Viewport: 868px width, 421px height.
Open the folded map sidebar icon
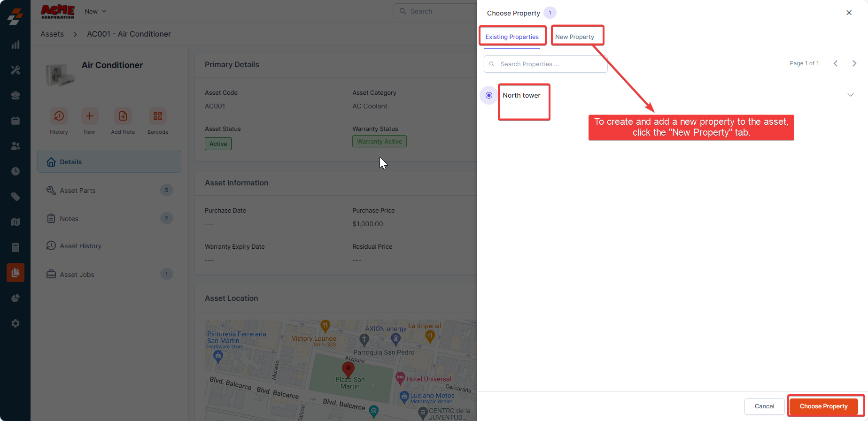coord(15,222)
